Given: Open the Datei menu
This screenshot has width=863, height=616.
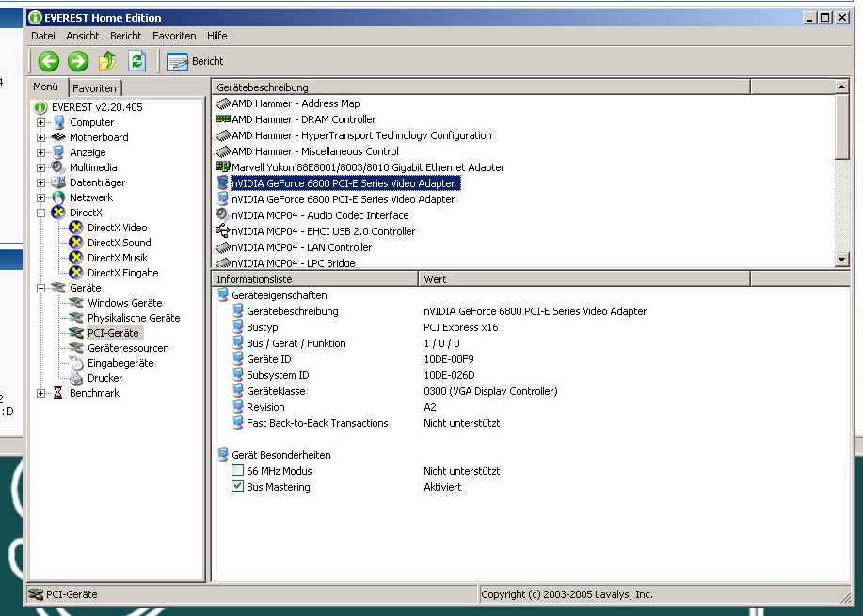Looking at the screenshot, I should 43,36.
